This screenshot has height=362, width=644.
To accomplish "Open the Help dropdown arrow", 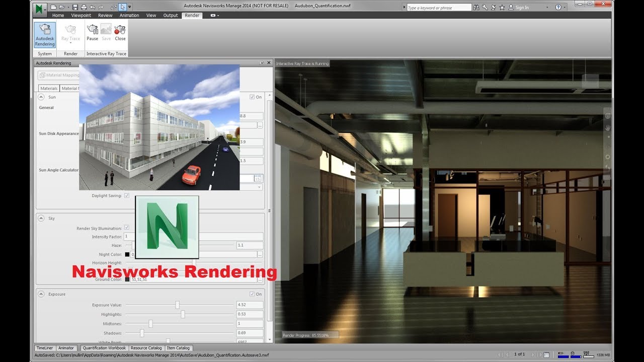I will pos(565,8).
